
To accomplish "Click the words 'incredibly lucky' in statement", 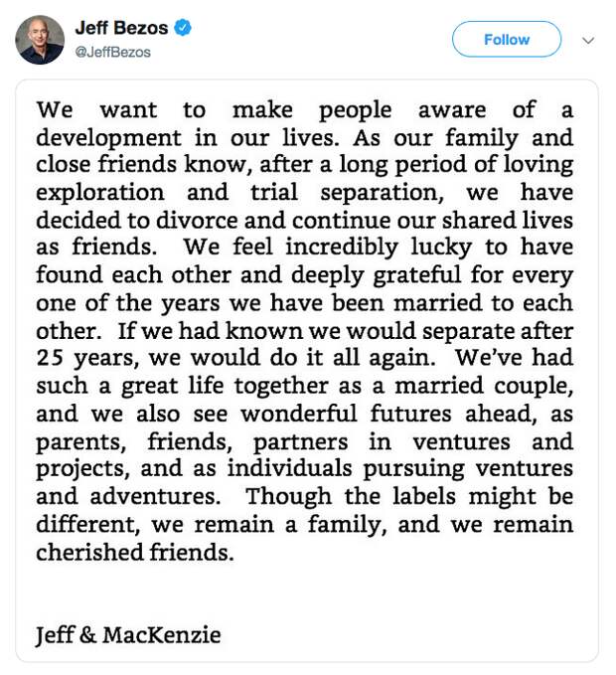I will pos(379,248).
